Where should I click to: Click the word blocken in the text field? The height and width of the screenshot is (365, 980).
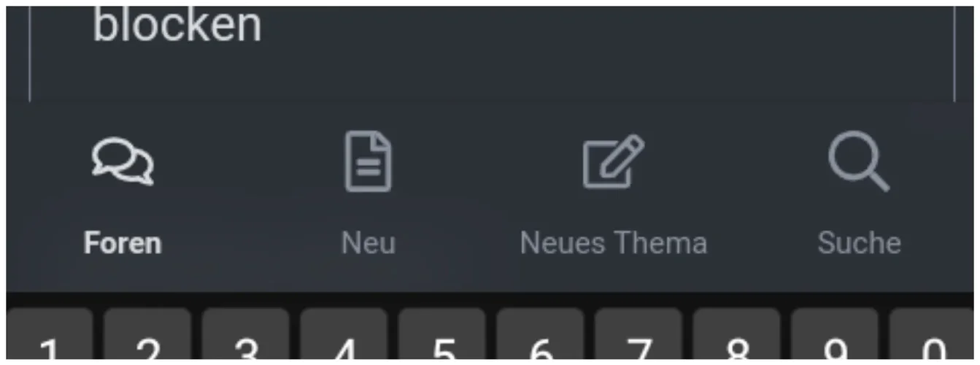(177, 26)
